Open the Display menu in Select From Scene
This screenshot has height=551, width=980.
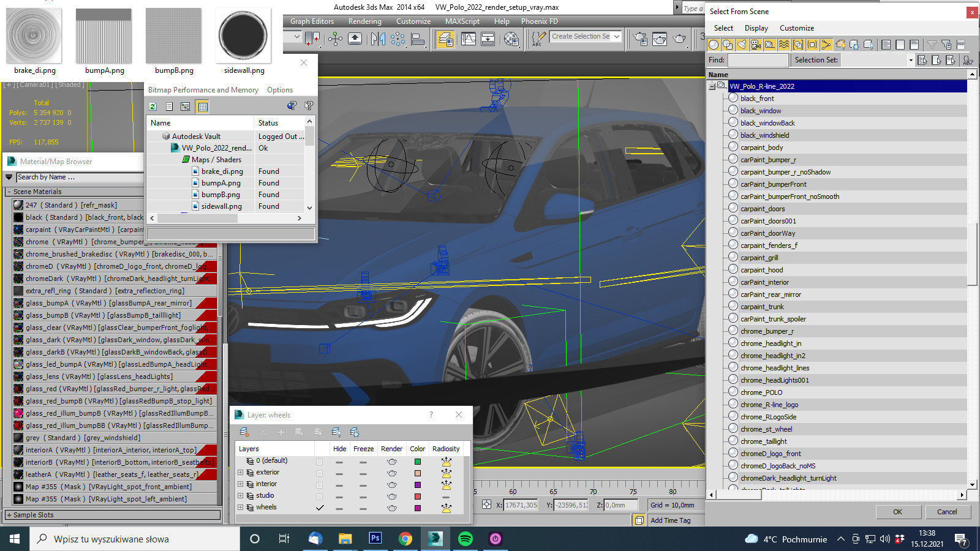point(756,28)
